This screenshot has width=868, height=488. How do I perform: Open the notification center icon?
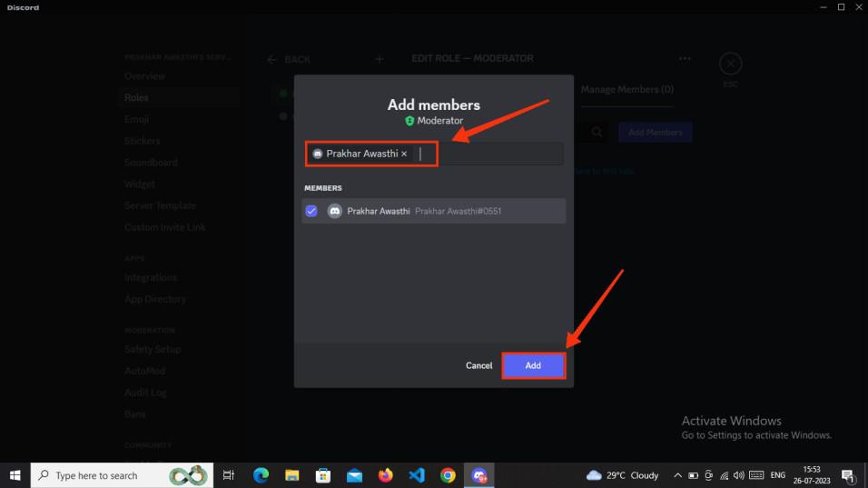tap(848, 475)
